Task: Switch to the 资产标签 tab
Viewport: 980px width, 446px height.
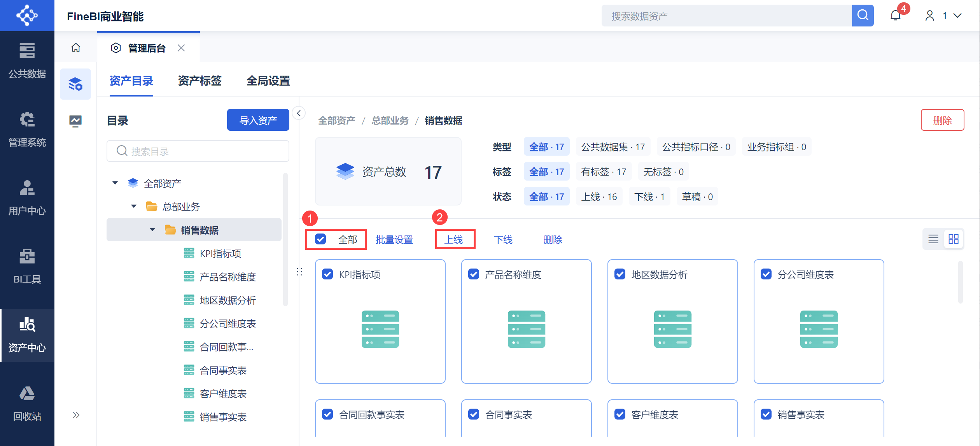Action: tap(199, 81)
